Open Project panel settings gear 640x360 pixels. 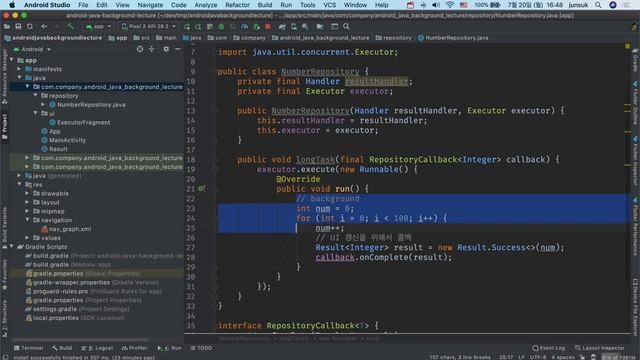point(166,49)
